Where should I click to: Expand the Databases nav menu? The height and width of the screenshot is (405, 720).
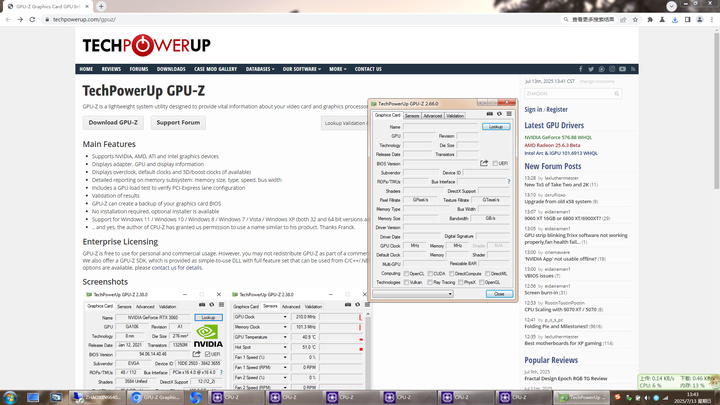pos(260,69)
